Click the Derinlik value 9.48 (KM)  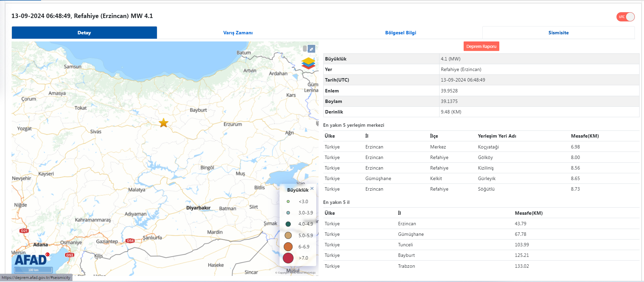[451, 112]
